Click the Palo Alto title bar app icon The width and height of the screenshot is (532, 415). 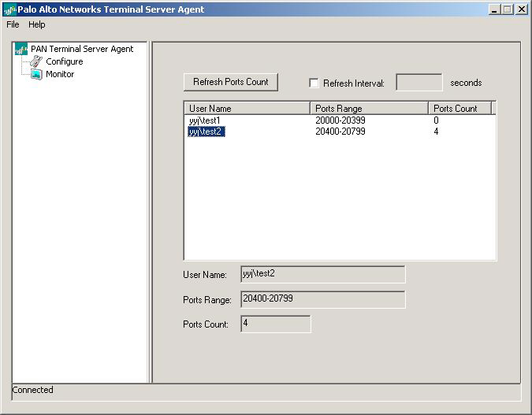point(9,9)
